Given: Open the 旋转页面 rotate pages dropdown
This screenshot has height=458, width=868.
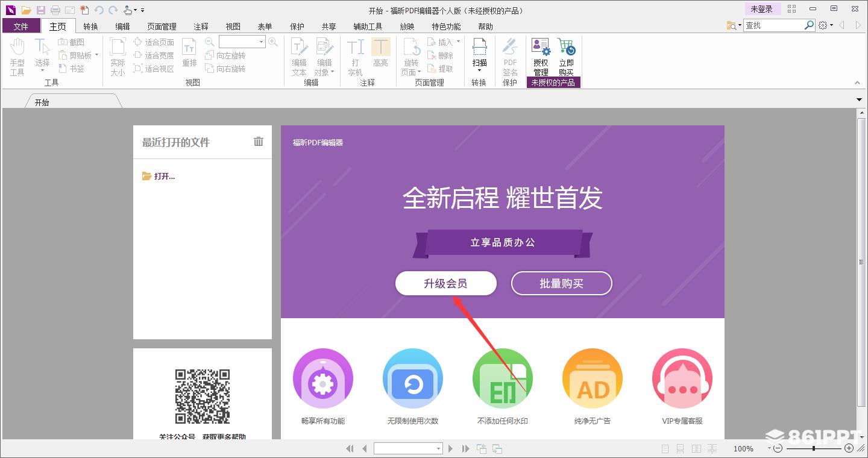Looking at the screenshot, I should click(x=421, y=72).
